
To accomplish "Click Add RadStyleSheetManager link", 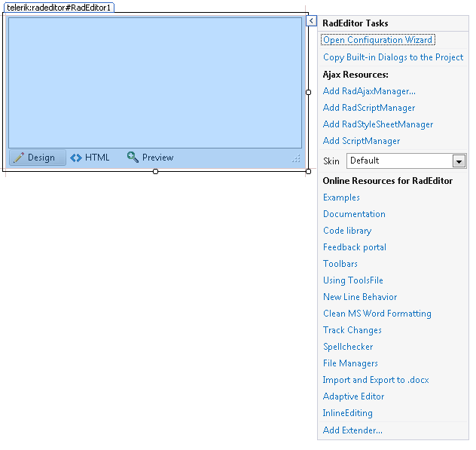I will [x=378, y=124].
